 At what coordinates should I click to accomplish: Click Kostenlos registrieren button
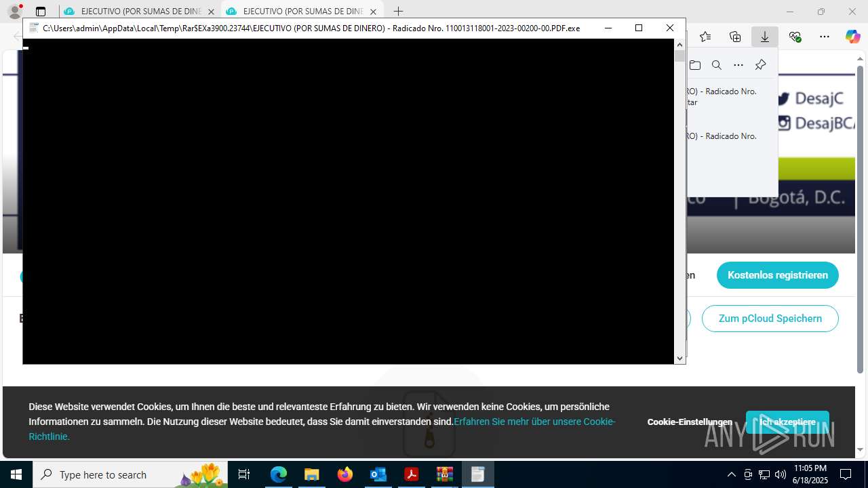pyautogui.click(x=778, y=275)
